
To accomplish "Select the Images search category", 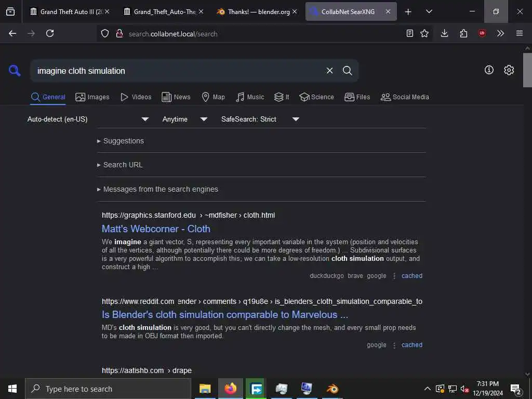I will pyautogui.click(x=92, y=97).
